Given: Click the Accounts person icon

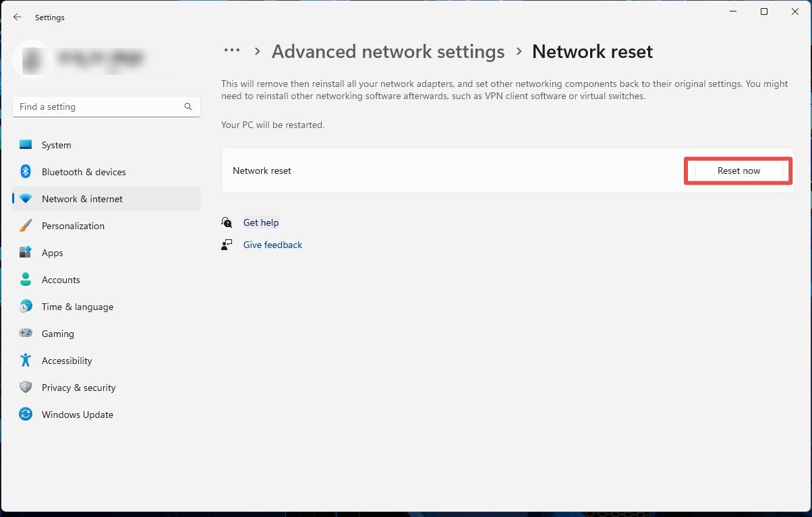Looking at the screenshot, I should 26,280.
